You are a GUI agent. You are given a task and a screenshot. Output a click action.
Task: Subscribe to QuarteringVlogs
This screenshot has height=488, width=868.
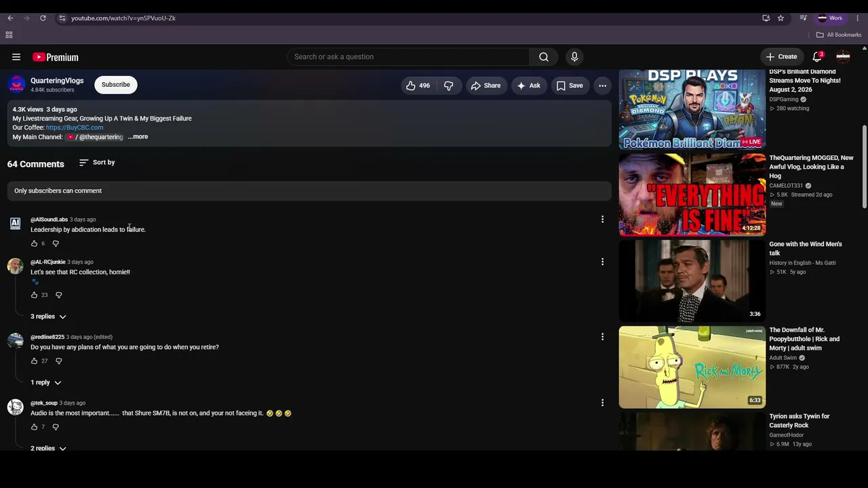pos(115,85)
